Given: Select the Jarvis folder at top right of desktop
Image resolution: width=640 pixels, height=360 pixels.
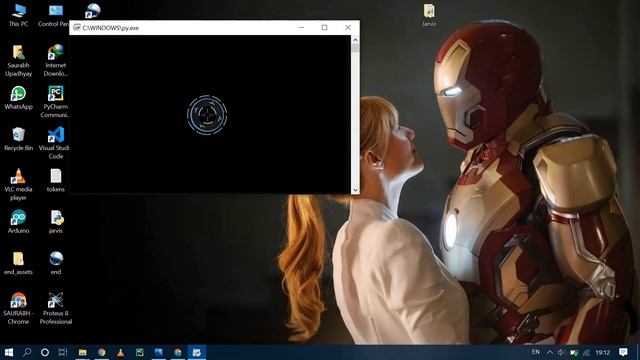Looking at the screenshot, I should pyautogui.click(x=429, y=15).
